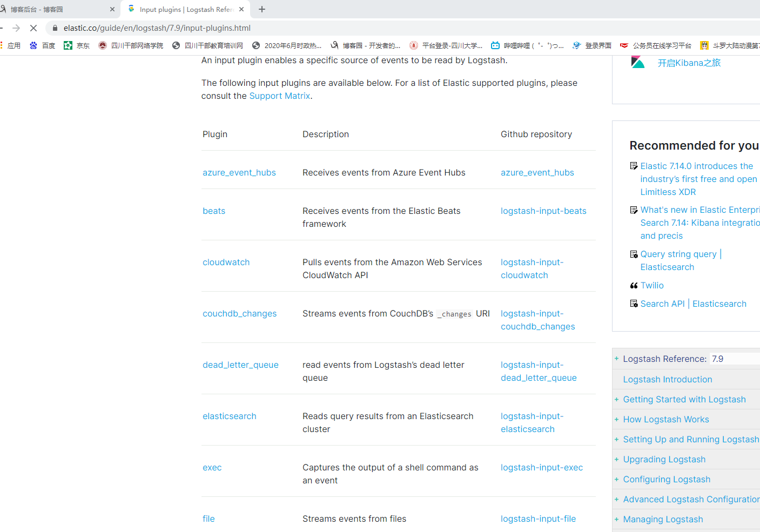This screenshot has height=532, width=760.
Task: Open the dead_letter_queue plugin link
Action: pos(241,365)
